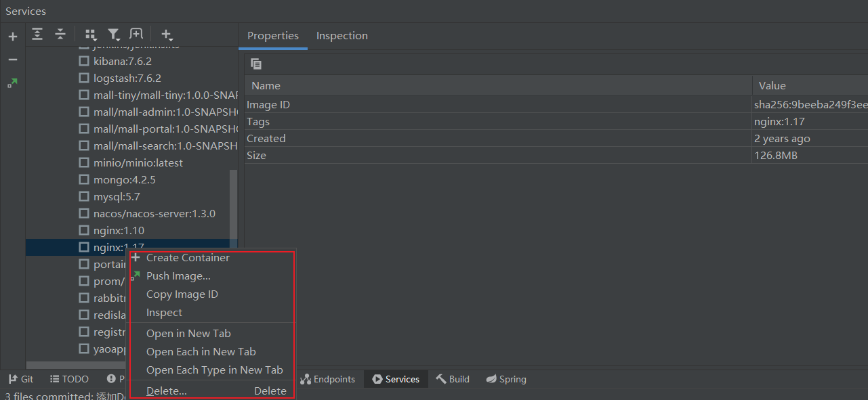The image size is (868, 400).
Task: Choose Push Image... from context menu
Action: pyautogui.click(x=212, y=276)
